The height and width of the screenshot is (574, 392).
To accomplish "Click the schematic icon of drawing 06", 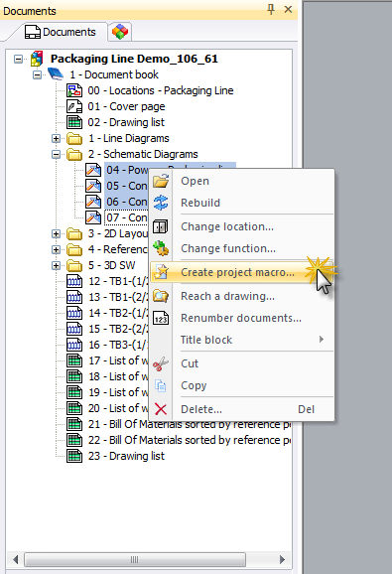I will (93, 202).
